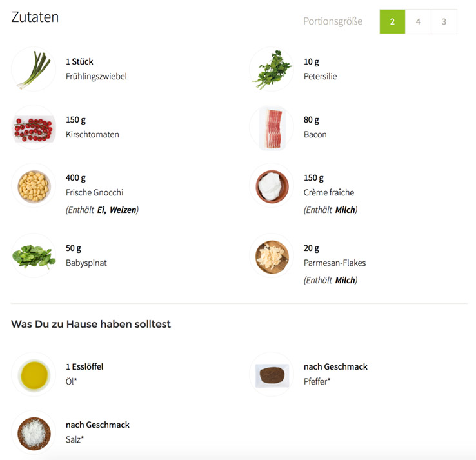Click the Frühlingszwiebel ingredient image

[x=34, y=69]
